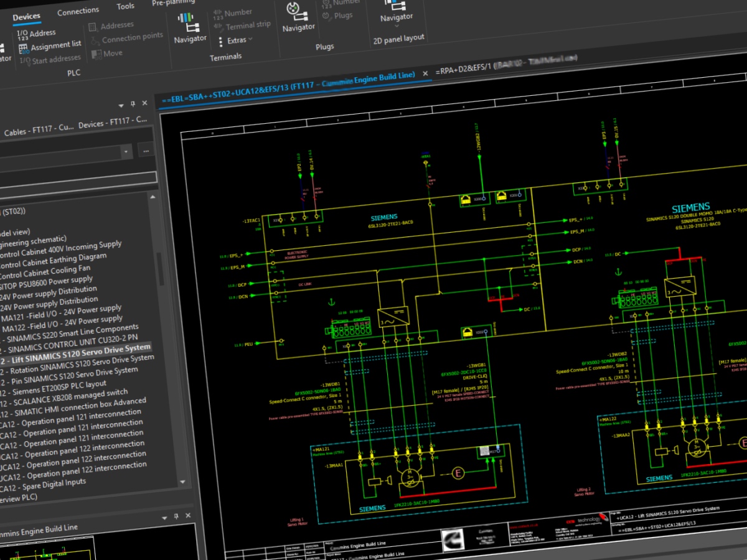Screen dimensions: 747x560
Task: Click the (ST02) node in page tree
Action: pos(12,212)
